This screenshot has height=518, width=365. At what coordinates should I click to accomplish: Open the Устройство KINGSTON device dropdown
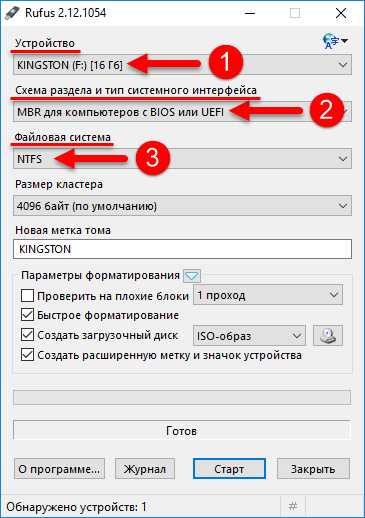(x=182, y=65)
